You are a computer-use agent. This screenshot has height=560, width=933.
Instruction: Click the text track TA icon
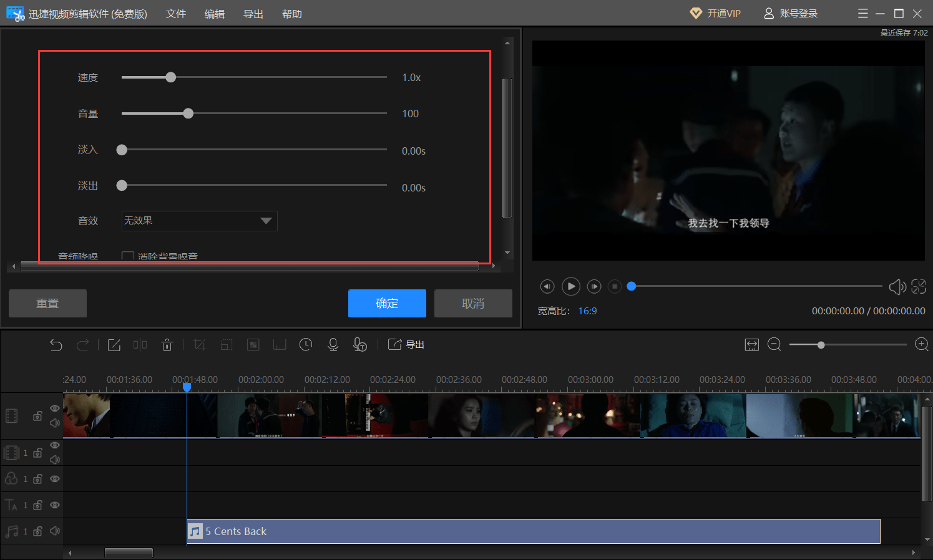pos(11,504)
